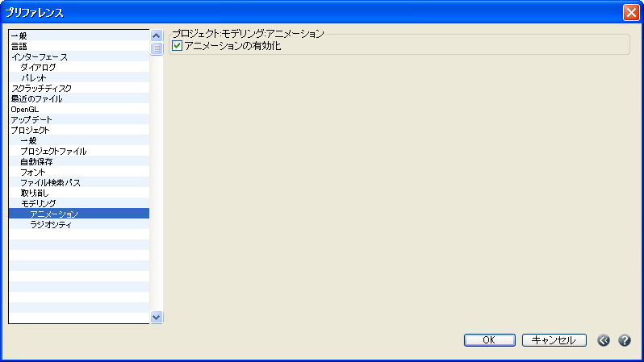644x362 pixels.
Task: Confirm preferences with the OK button
Action: 490,340
